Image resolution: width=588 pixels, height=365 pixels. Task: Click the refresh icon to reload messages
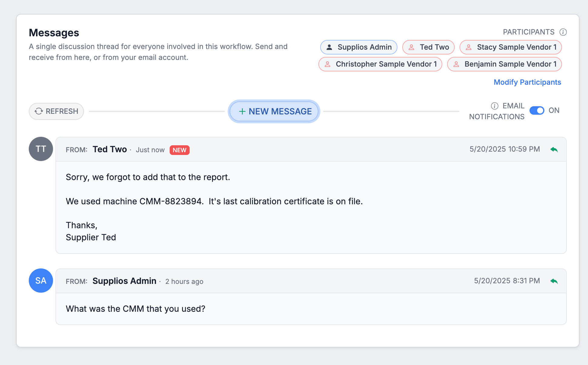tap(38, 111)
